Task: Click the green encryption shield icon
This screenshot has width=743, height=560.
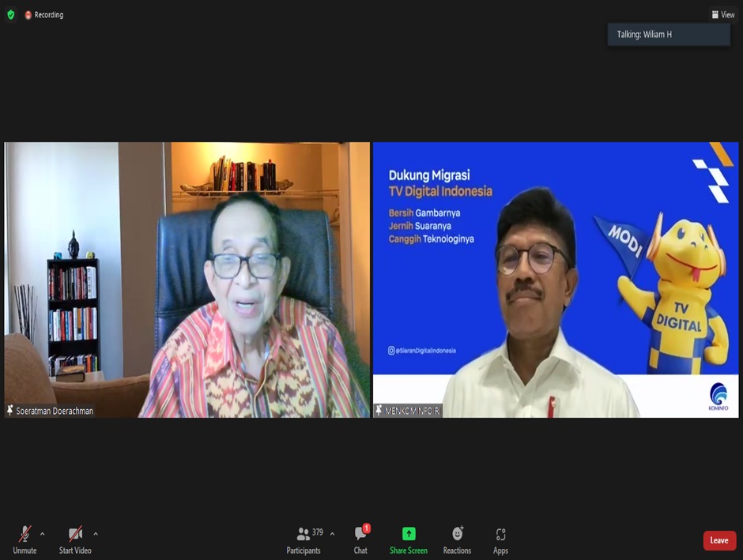Action: pos(11,15)
